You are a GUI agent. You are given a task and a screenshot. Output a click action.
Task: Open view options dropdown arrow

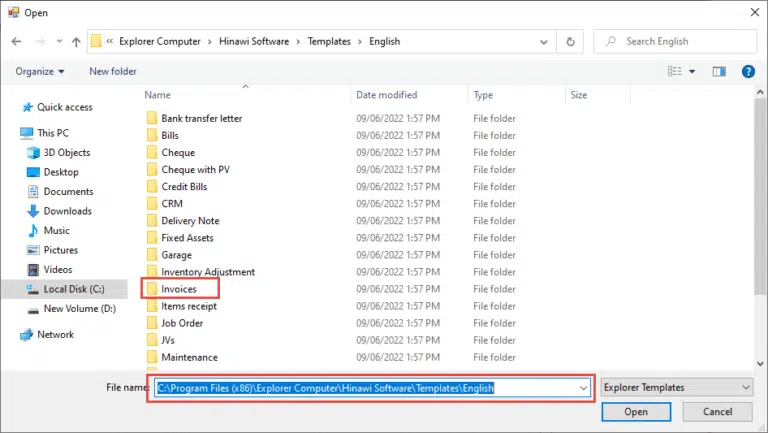[692, 72]
